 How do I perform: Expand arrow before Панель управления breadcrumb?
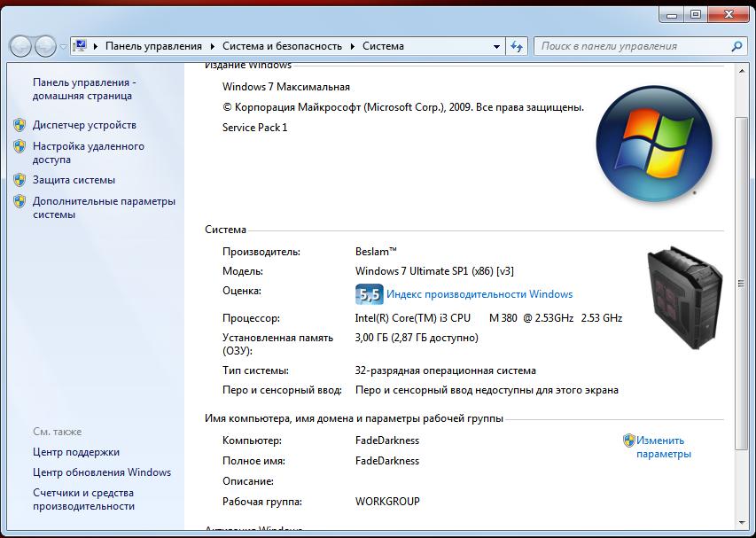point(96,46)
